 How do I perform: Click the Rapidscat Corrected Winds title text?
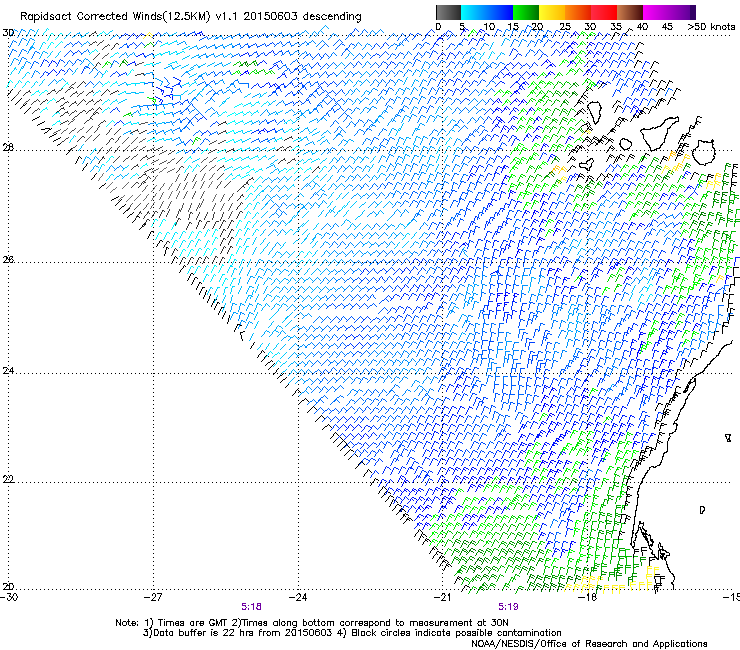pos(191,16)
